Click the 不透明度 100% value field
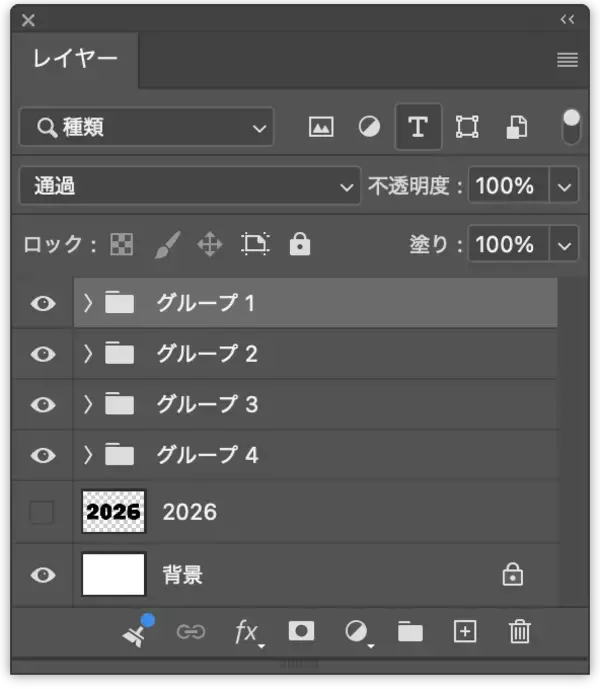This screenshot has width=600, height=689. (509, 185)
